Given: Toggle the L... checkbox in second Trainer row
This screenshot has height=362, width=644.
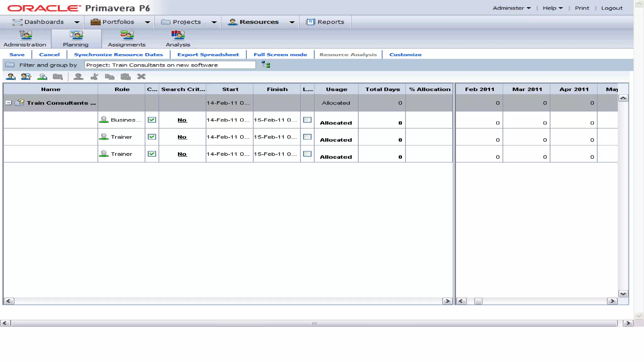Looking at the screenshot, I should pyautogui.click(x=307, y=137).
